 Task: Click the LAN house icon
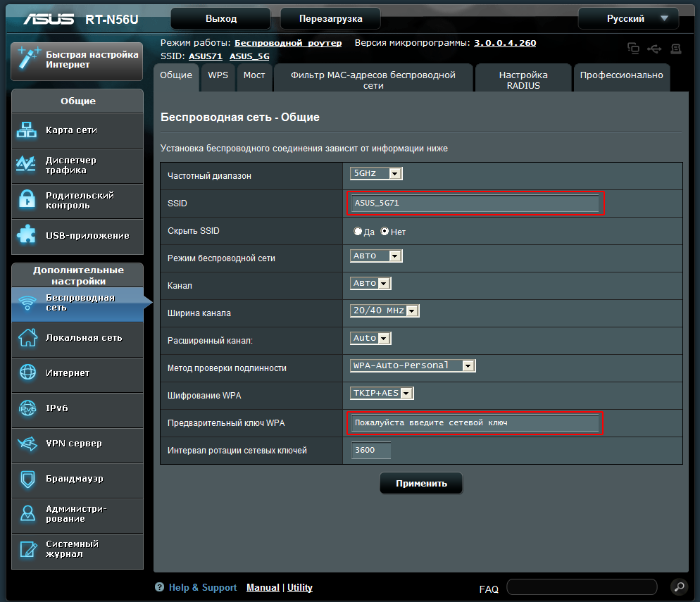[27, 337]
